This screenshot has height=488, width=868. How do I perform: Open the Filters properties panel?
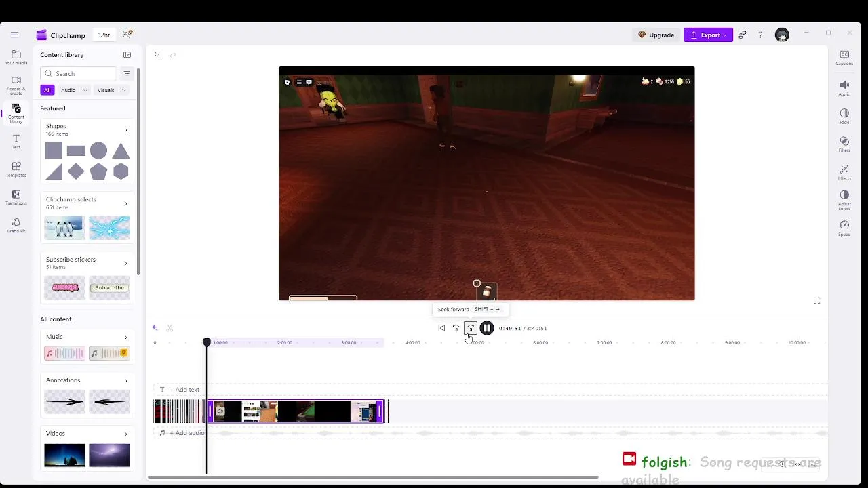pos(844,144)
